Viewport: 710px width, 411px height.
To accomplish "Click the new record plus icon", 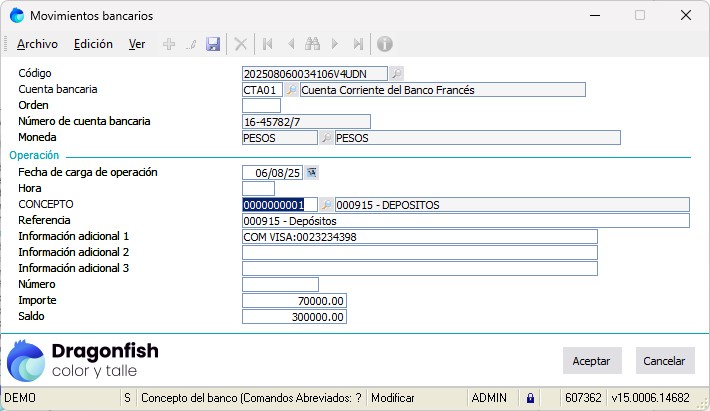I will tap(168, 44).
